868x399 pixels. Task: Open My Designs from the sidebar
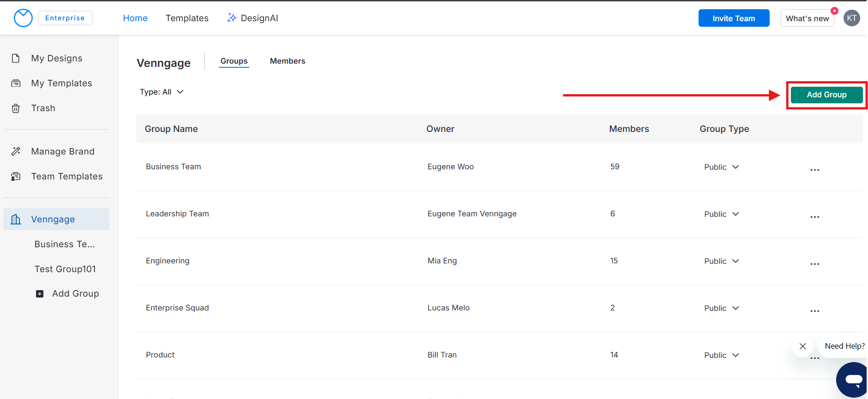[x=56, y=58]
